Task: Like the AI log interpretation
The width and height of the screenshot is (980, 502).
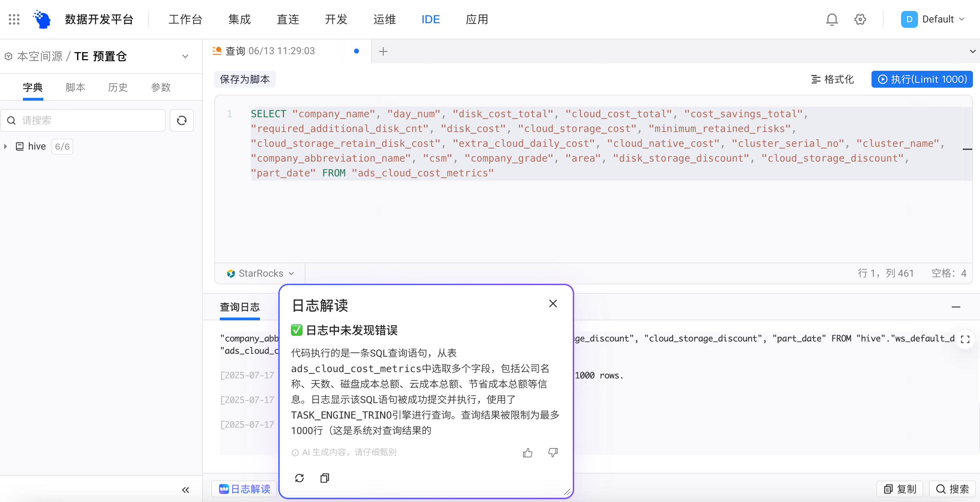Action: pos(527,453)
